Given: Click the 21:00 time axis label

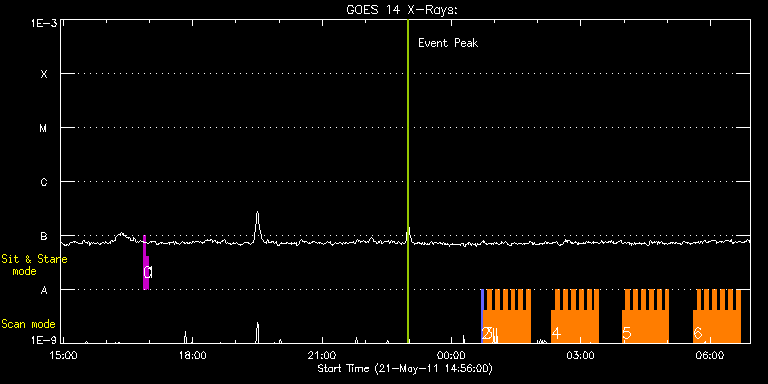Looking at the screenshot, I should (322, 355).
